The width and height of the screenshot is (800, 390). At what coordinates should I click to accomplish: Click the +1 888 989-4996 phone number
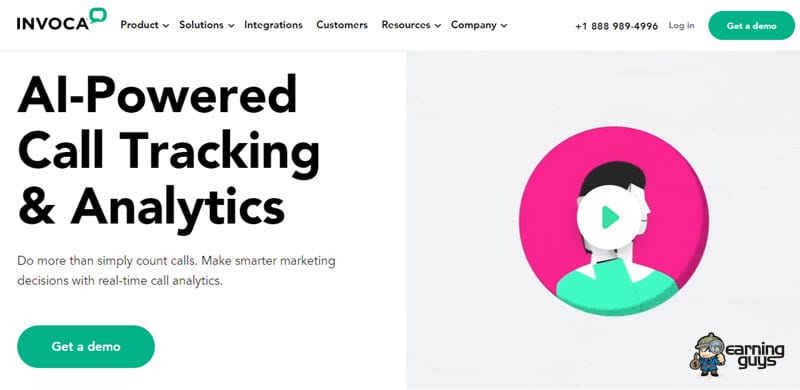tap(616, 26)
